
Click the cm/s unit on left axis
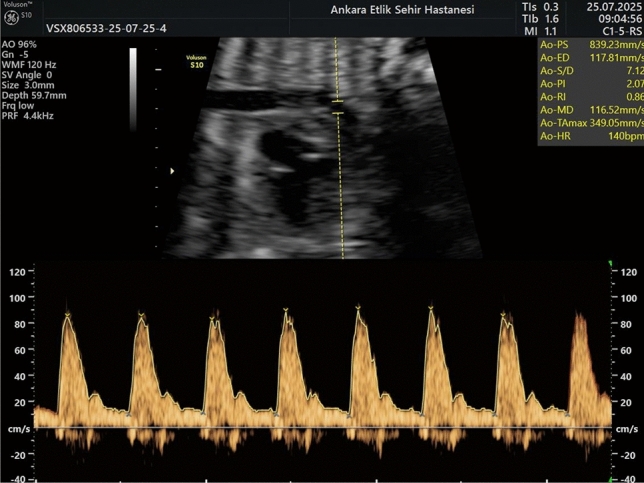point(19,429)
